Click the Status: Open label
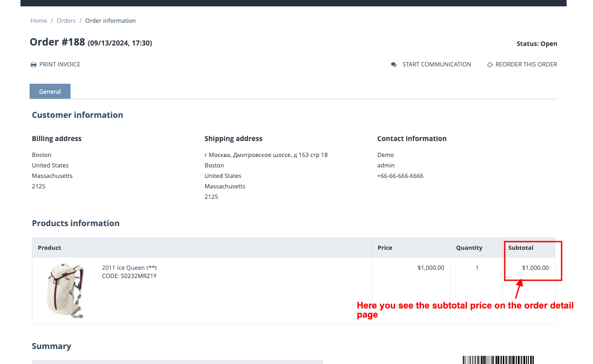 click(x=537, y=44)
